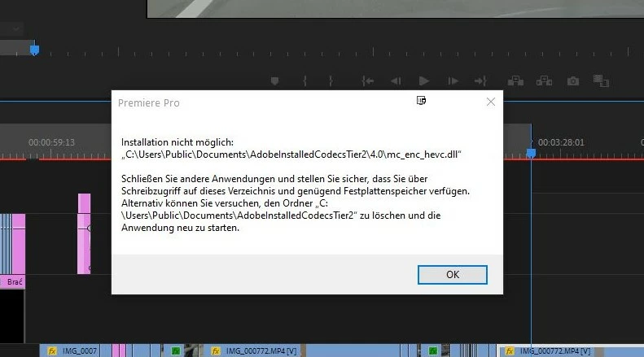Select the pink Brać clip label
This screenshot has height=357, width=644.
pos(13,282)
